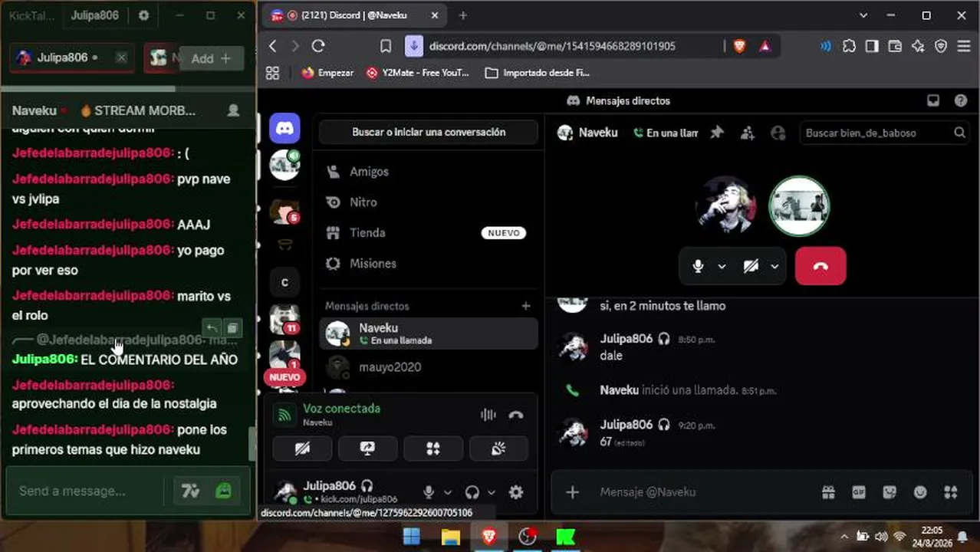
Task: Open the soundboard in voice panel
Action: tap(498, 449)
